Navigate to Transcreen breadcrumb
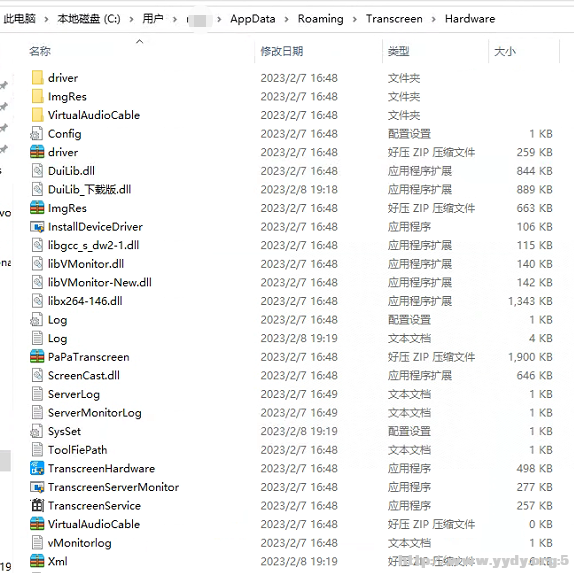 coord(394,19)
